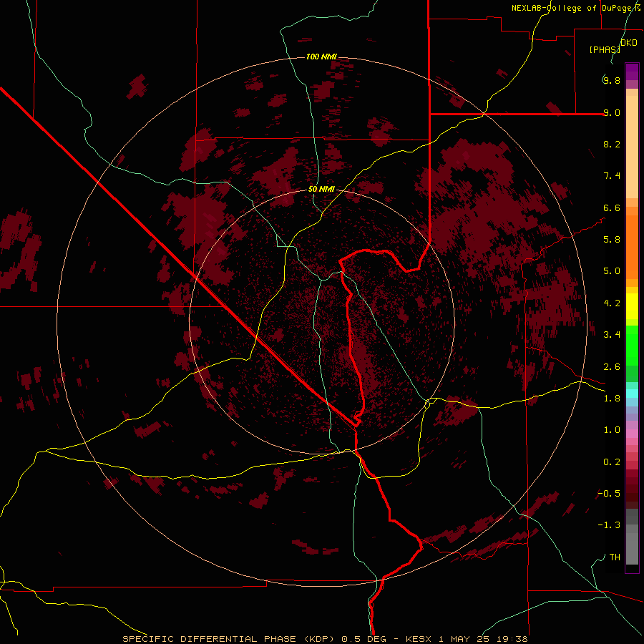Screen dimensions: 644x644
Task: Click the [PHAS] legend header
Action: pos(605,49)
